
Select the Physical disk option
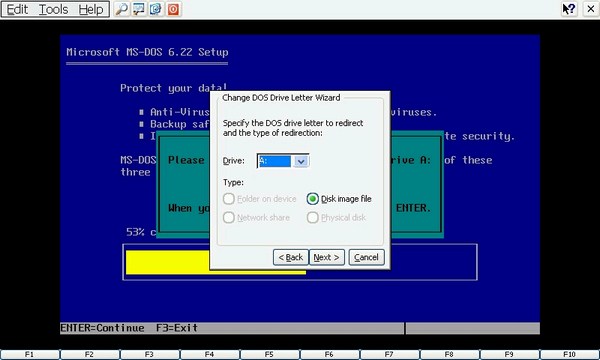[336, 217]
